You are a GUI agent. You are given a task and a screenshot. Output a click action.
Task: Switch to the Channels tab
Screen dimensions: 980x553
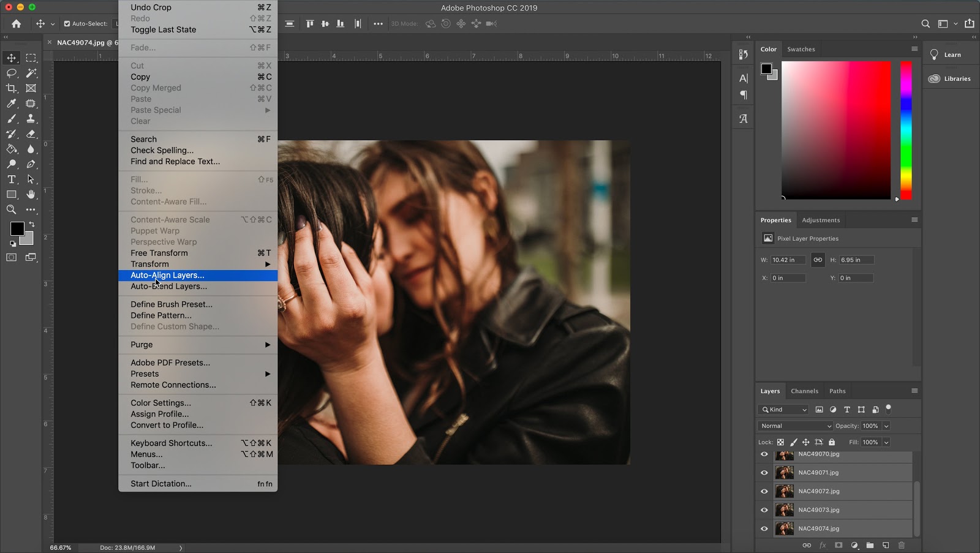(804, 391)
